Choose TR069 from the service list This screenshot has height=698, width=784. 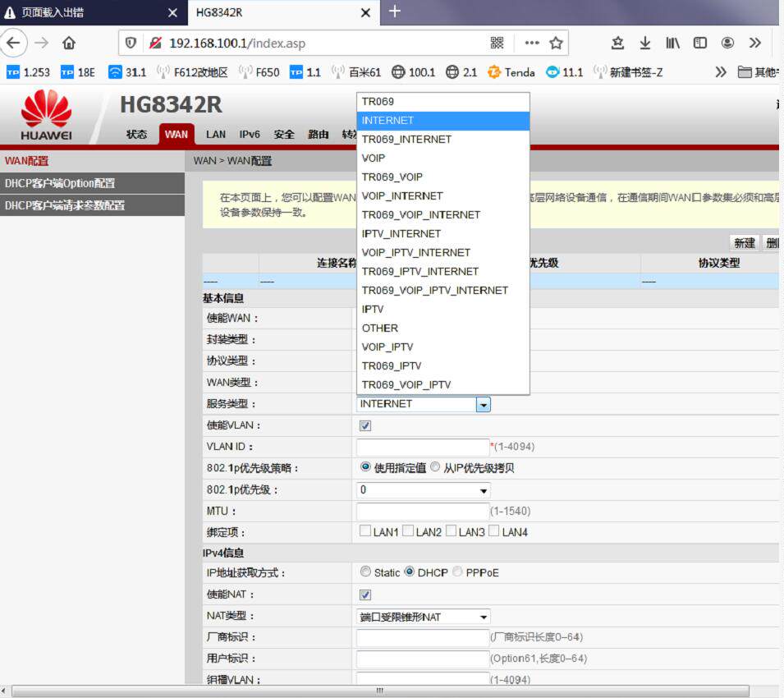[443, 102]
